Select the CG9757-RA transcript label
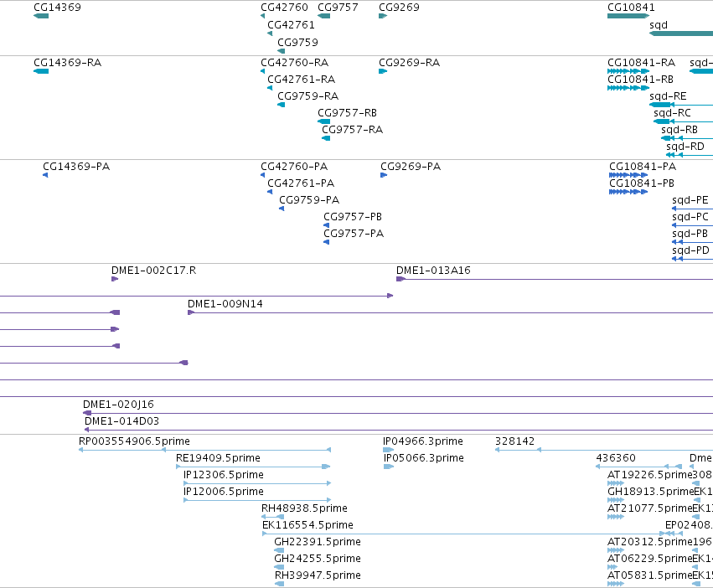The width and height of the screenshot is (713, 588). tap(353, 130)
